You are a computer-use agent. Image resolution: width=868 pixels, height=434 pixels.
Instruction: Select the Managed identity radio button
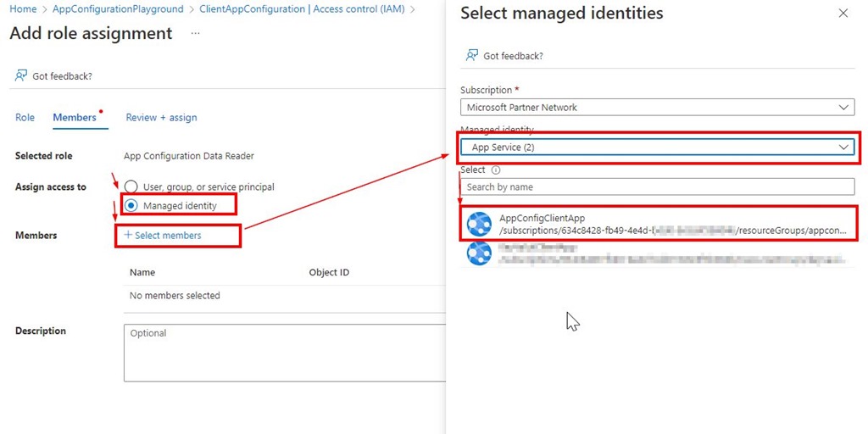point(131,205)
